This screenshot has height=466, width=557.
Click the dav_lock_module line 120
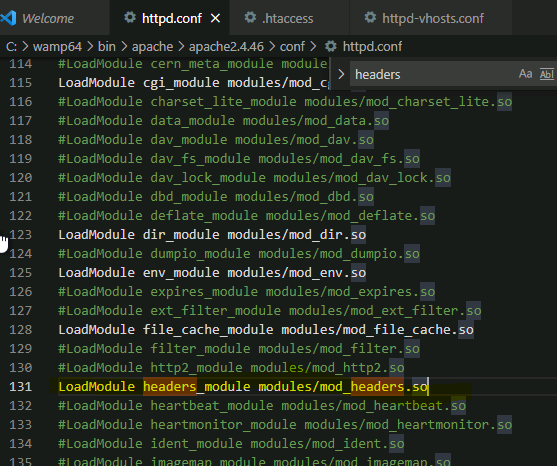tap(254, 178)
